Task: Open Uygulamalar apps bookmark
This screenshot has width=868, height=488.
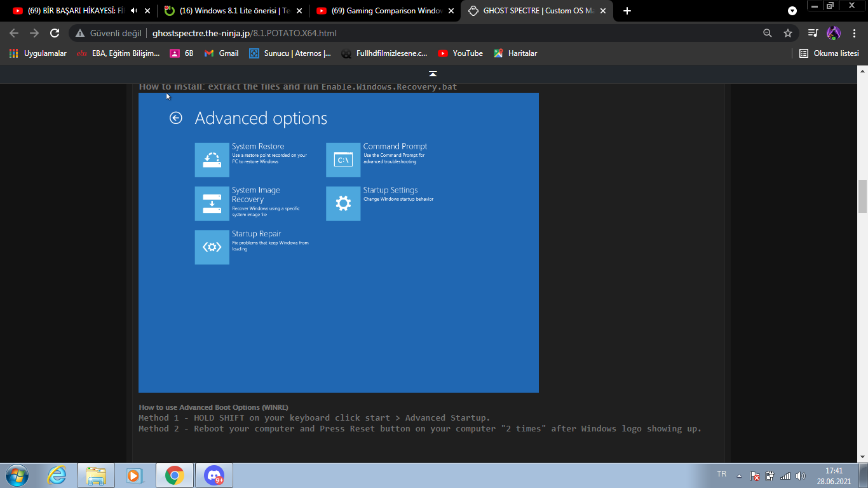Action: 38,53
